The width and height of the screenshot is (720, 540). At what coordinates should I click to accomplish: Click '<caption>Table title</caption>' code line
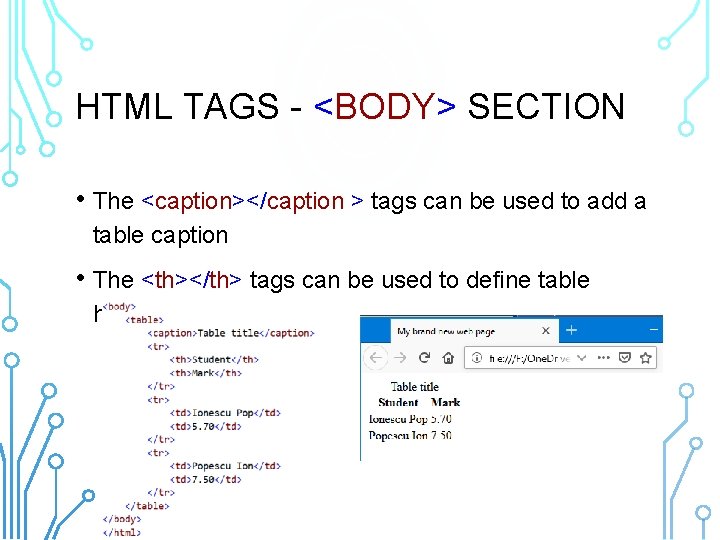point(231,333)
